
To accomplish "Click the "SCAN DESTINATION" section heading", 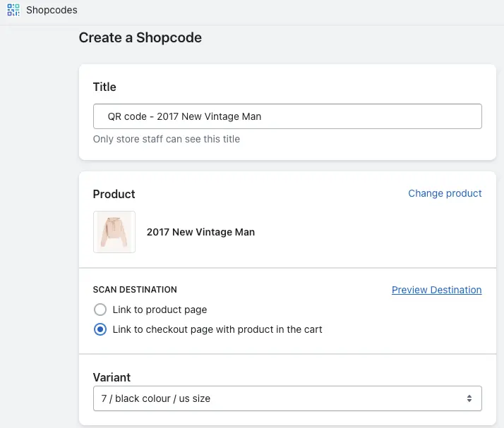I will [x=135, y=290].
